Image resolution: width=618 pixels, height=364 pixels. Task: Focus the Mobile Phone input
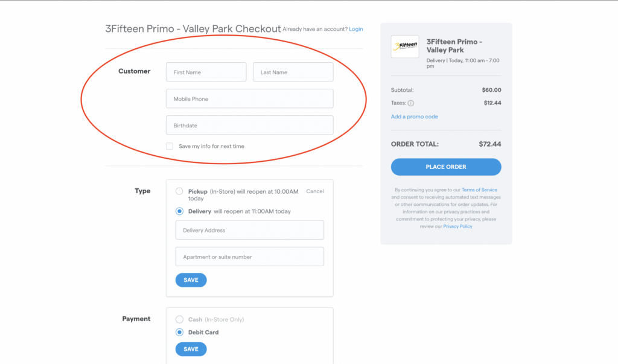pyautogui.click(x=249, y=98)
